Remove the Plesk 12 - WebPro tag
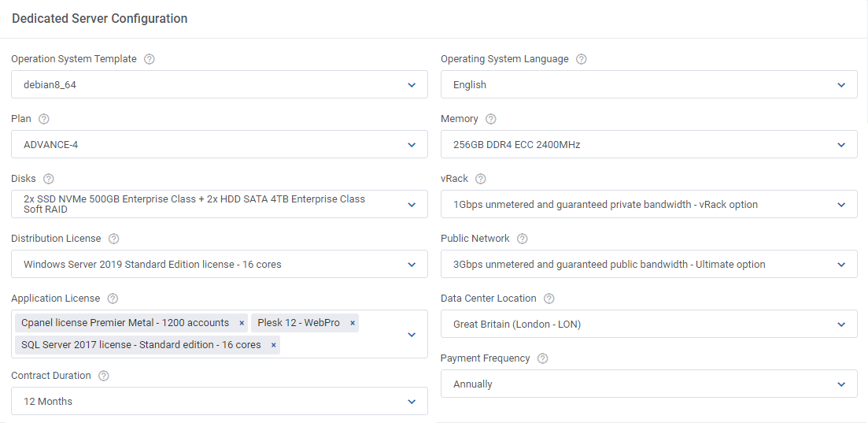Viewport: 868px width, 423px height. (x=353, y=323)
